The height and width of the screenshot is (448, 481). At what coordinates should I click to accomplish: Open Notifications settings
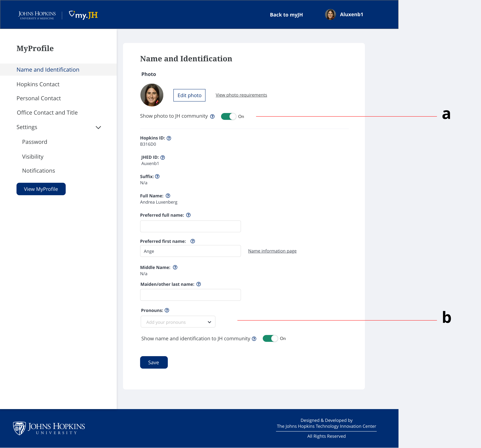point(39,171)
